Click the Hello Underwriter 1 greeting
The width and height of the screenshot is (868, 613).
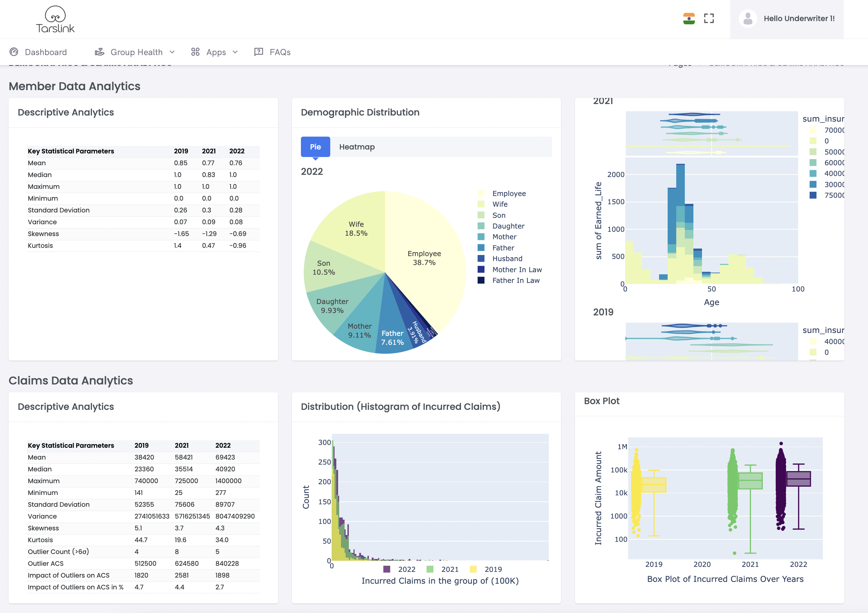[799, 18]
